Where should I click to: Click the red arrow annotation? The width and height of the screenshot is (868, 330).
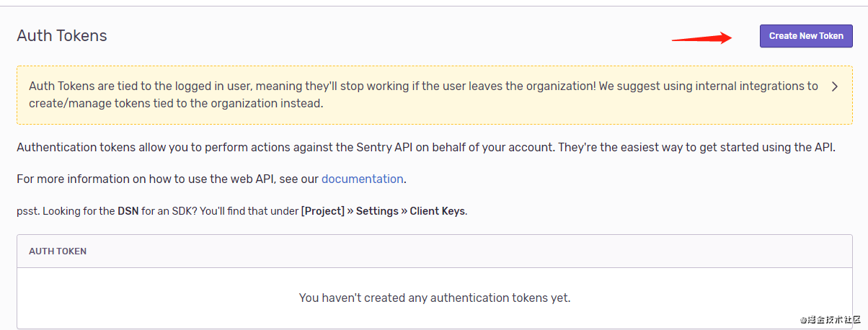701,37
